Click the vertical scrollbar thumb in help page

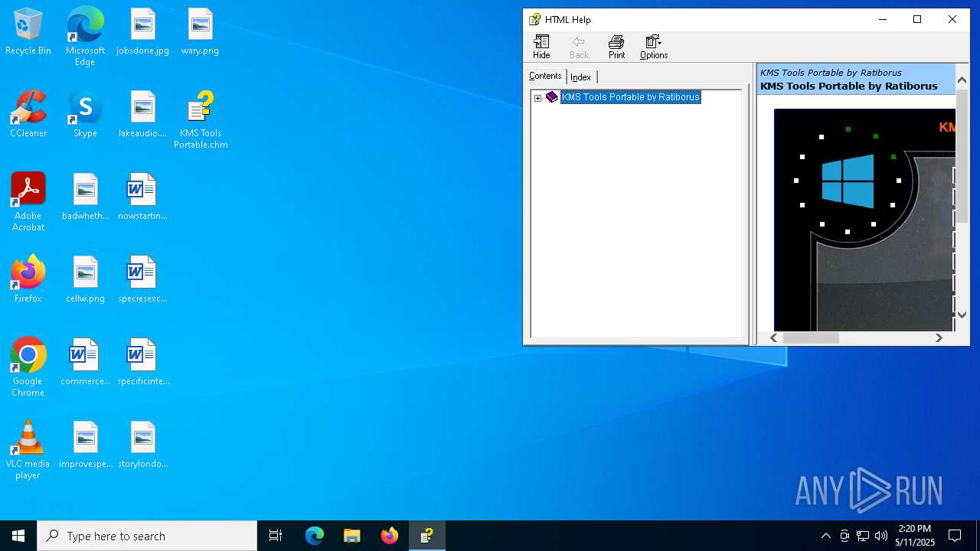(962, 157)
